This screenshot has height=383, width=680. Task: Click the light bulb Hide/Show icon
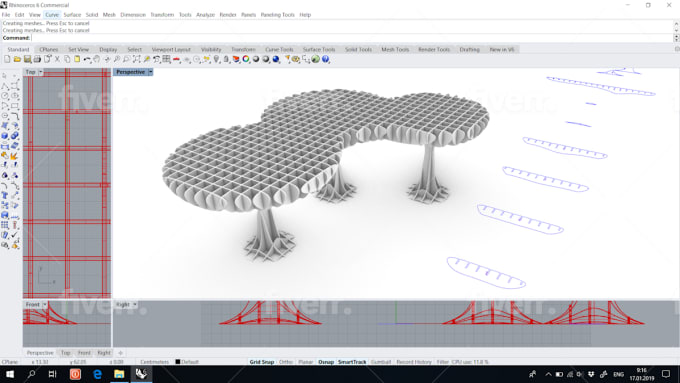216,59
